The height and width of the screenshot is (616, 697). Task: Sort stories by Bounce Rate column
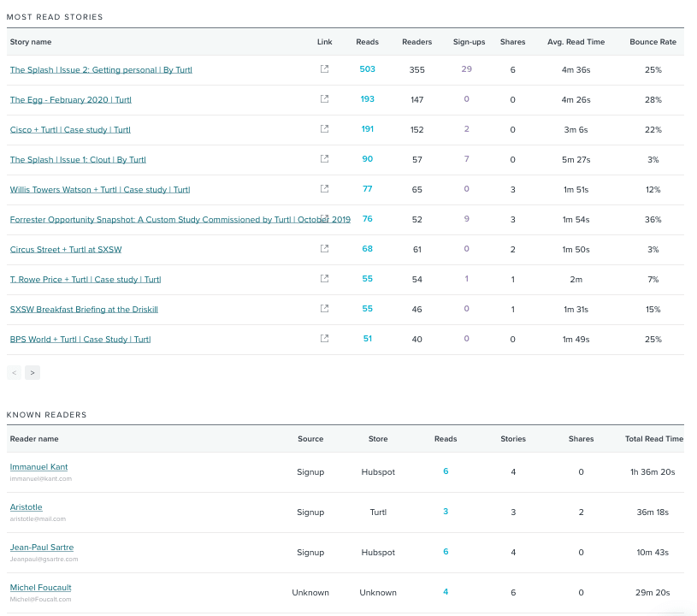[x=653, y=41]
